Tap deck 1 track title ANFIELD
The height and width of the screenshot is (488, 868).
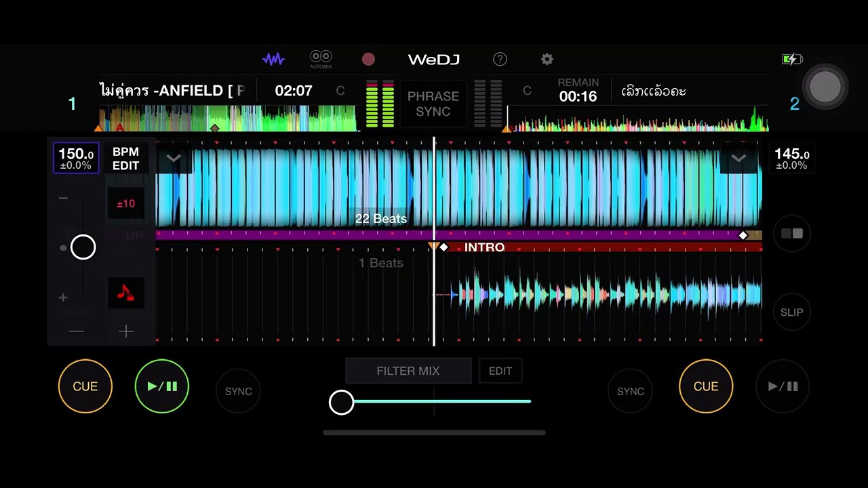pos(172,91)
